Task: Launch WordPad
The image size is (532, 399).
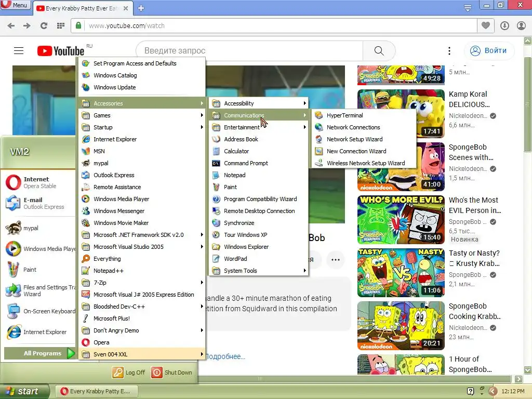Action: coord(259,259)
